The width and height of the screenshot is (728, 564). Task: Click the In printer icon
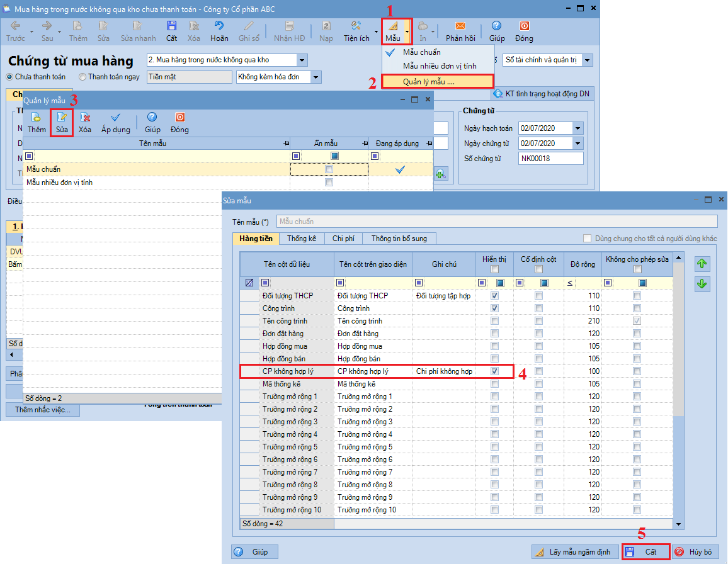pos(423,26)
